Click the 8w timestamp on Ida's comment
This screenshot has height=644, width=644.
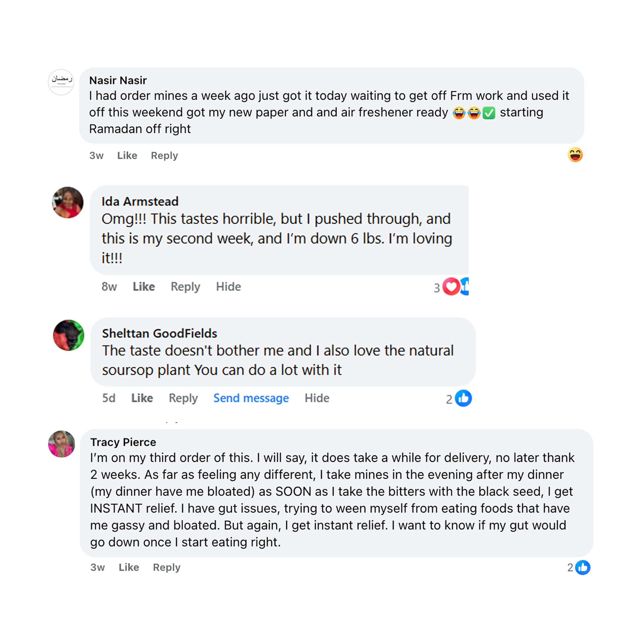[x=109, y=287]
